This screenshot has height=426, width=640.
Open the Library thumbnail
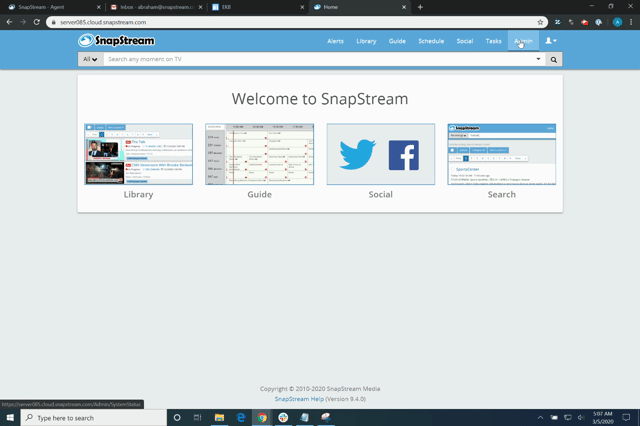point(138,154)
